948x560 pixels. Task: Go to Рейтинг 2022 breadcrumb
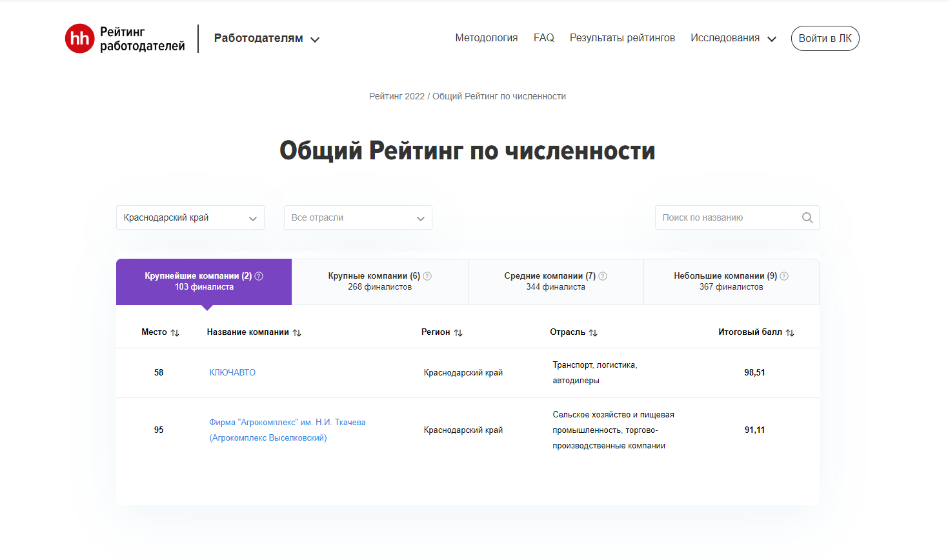coord(397,96)
